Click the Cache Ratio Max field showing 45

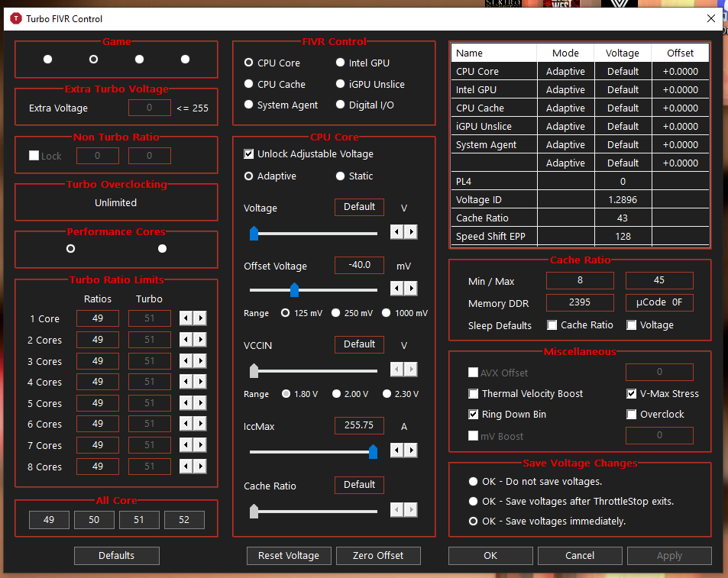[659, 280]
